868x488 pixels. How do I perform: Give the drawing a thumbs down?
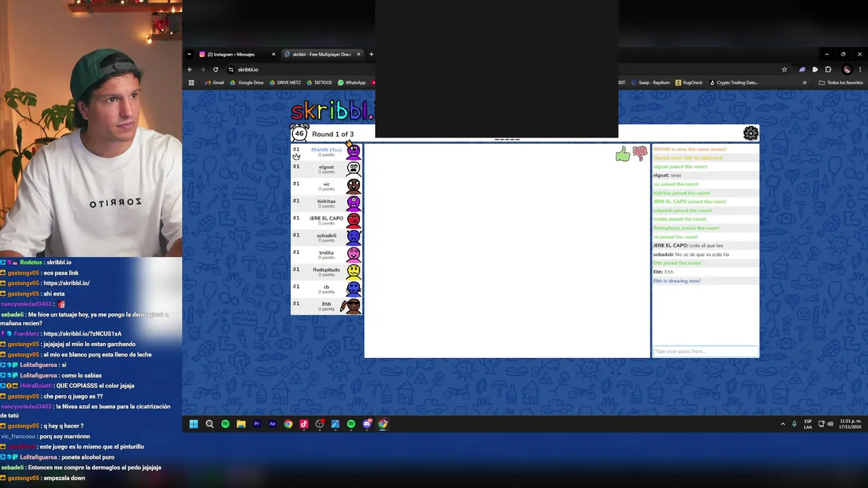[640, 154]
